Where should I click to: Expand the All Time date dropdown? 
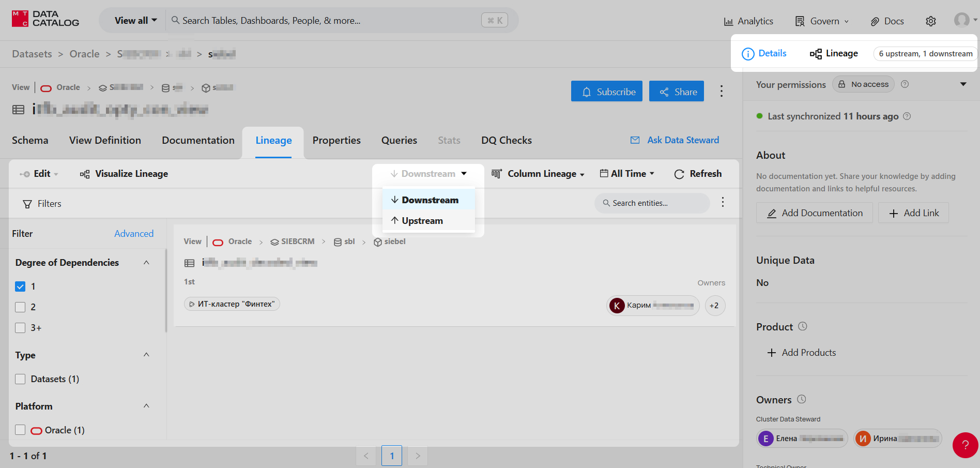(x=627, y=174)
